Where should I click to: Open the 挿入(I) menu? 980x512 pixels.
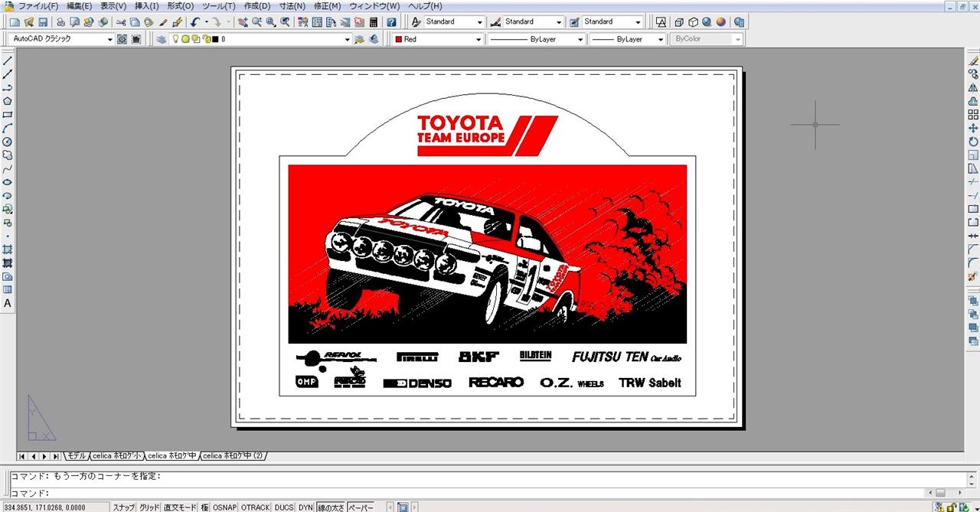click(x=146, y=6)
